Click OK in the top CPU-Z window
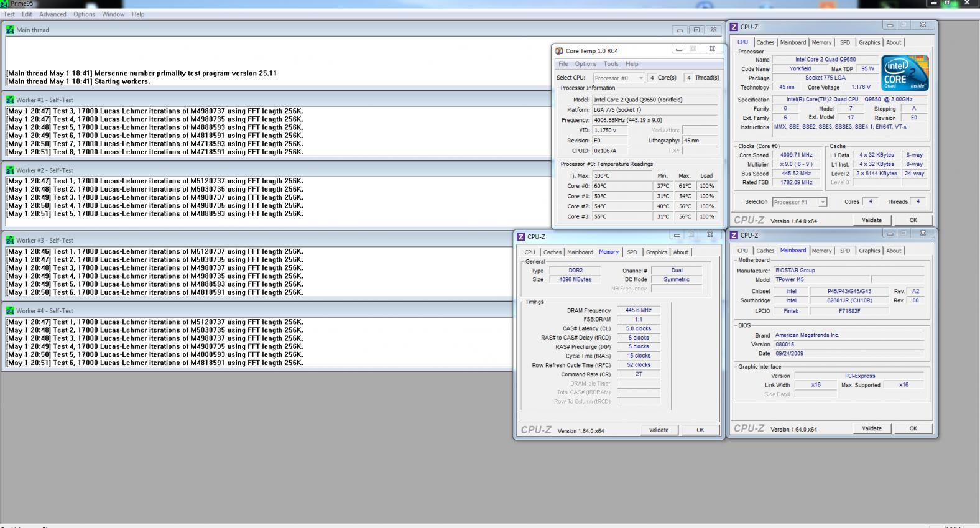The image size is (980, 528). 913,220
